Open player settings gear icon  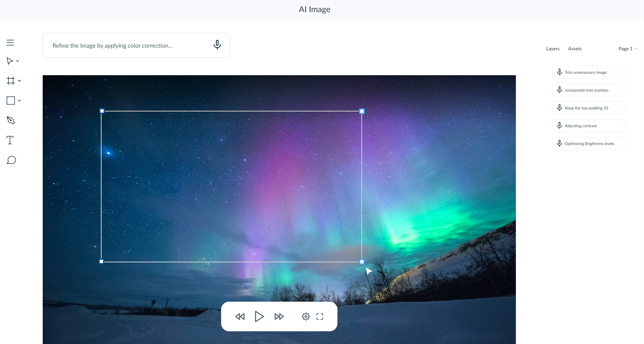click(306, 316)
